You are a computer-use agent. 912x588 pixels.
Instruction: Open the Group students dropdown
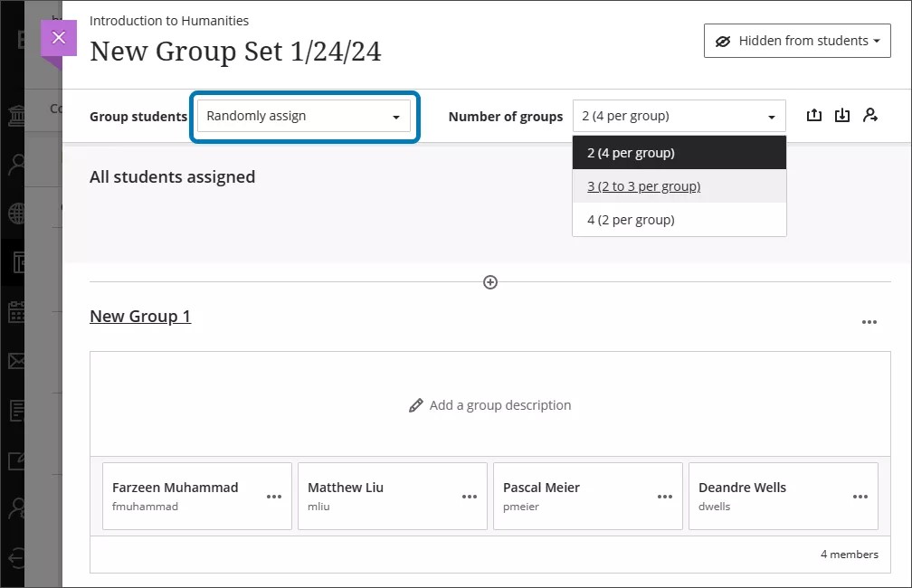pos(304,116)
